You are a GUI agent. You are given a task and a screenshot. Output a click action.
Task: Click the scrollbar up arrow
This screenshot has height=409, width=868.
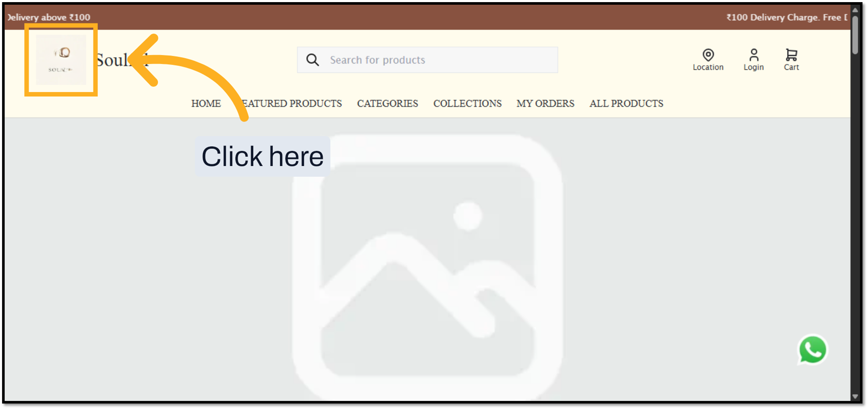pyautogui.click(x=855, y=10)
